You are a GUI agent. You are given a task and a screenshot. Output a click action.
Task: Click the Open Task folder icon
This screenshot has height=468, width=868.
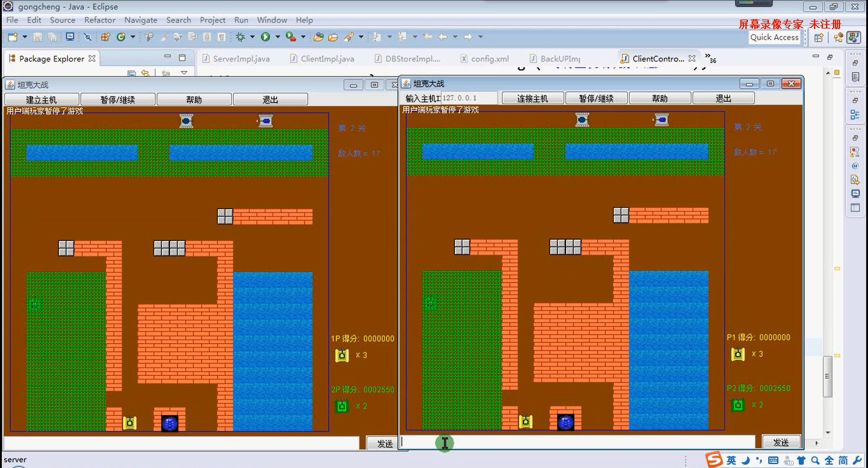tap(333, 37)
